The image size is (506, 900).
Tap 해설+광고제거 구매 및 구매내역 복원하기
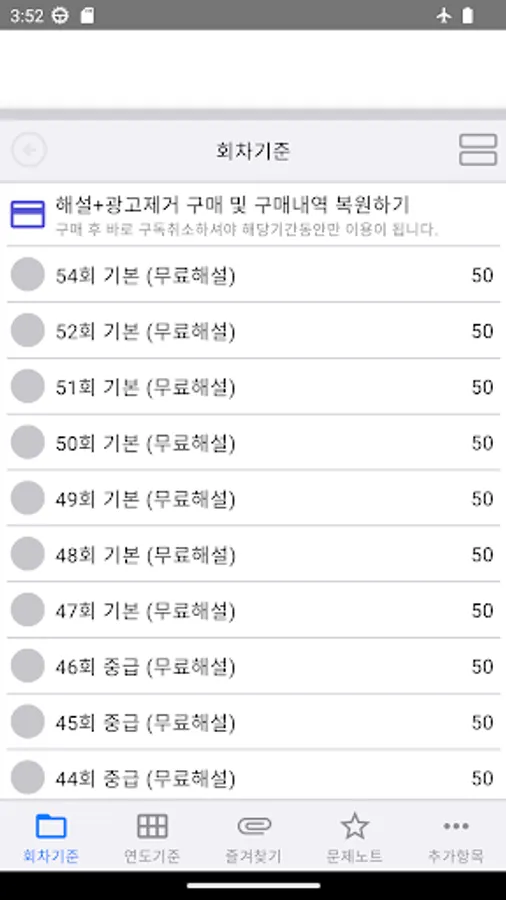pos(232,204)
